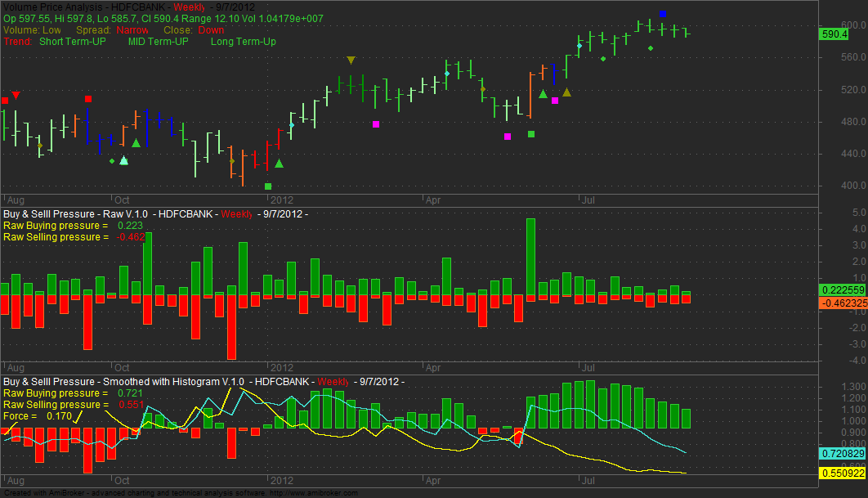Click the green square marker at the 2012 price low
The width and height of the screenshot is (868, 498).
click(268, 186)
